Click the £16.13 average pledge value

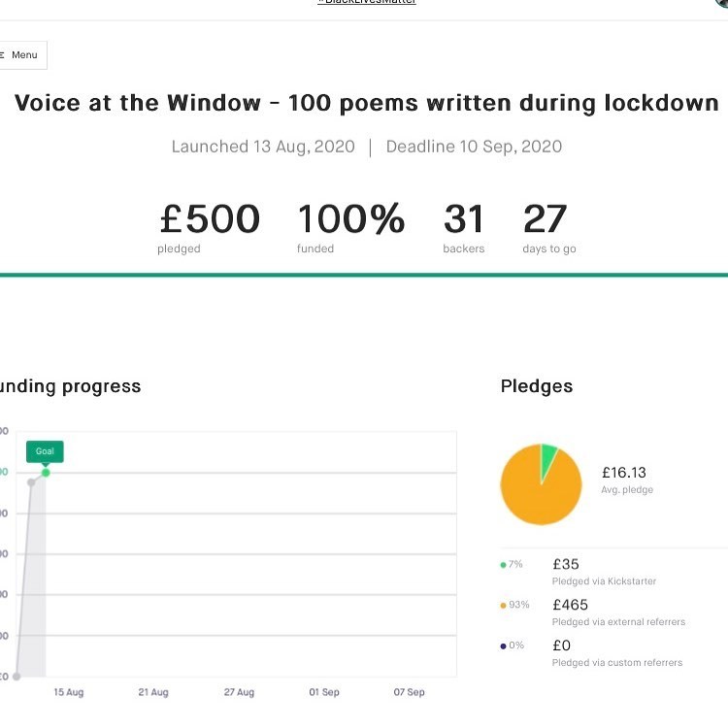coord(624,473)
